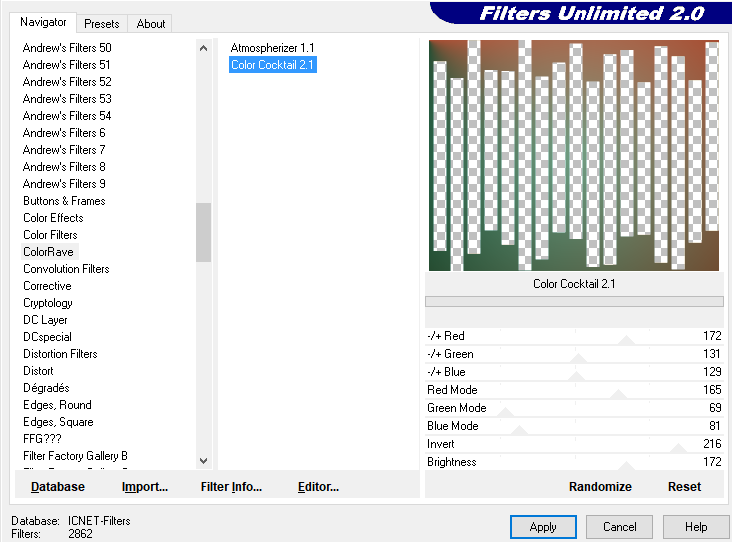Randomize the filter settings
This screenshot has height=542, width=732.
(600, 487)
